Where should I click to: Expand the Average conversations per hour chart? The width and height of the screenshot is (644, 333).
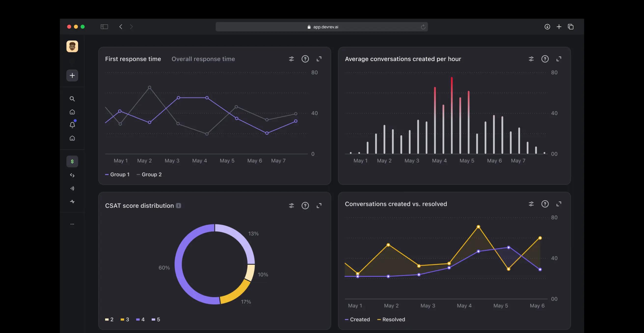559,59
